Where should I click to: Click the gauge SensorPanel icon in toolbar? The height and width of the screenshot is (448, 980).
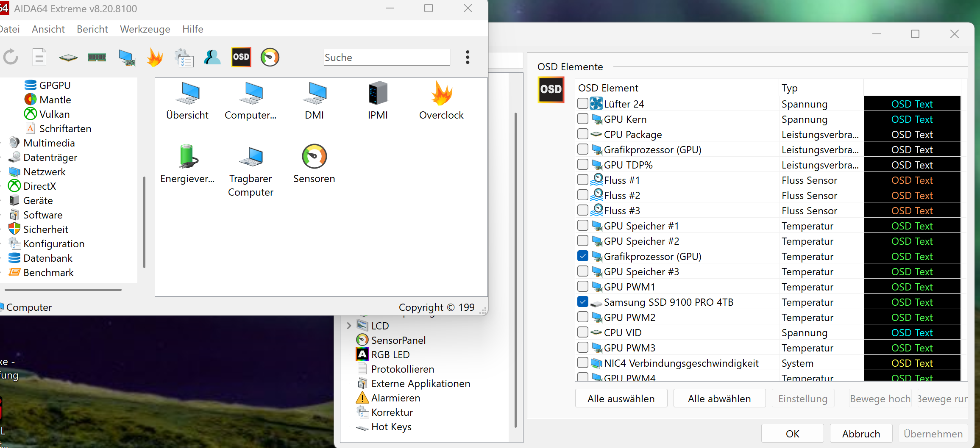point(270,57)
